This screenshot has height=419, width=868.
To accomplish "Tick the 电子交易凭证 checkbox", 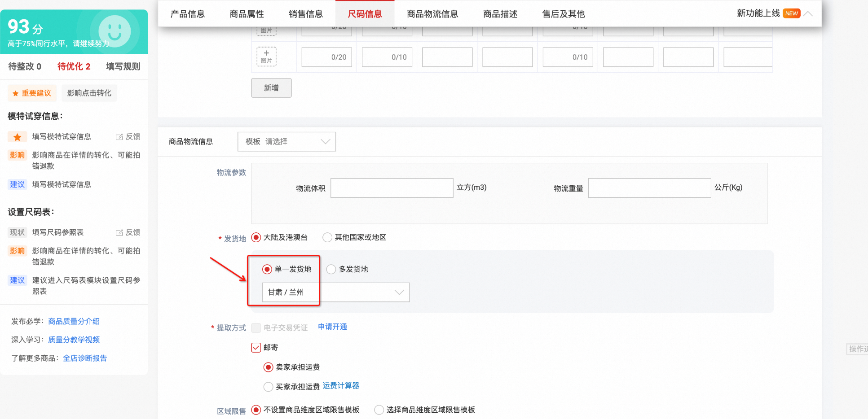I will tap(256, 328).
